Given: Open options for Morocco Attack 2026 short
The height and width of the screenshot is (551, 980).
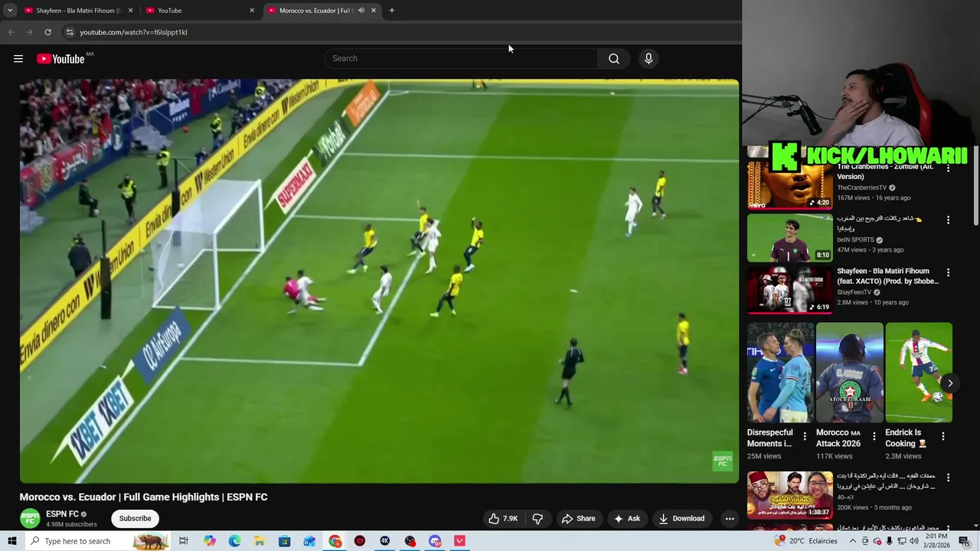Looking at the screenshot, I should point(874,436).
